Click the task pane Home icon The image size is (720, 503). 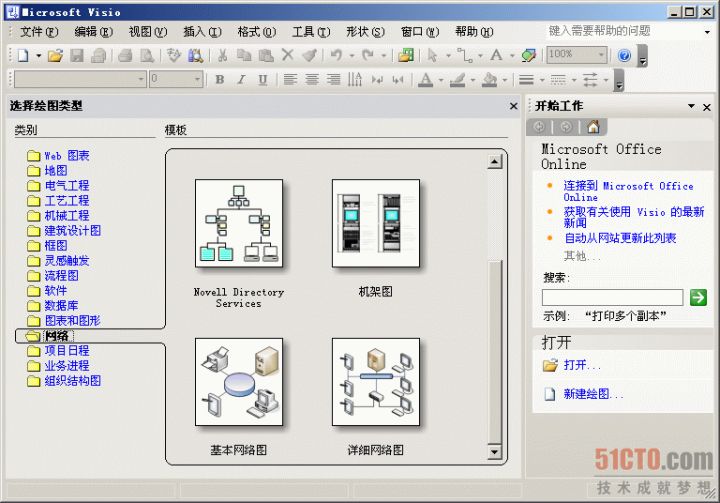pos(593,127)
